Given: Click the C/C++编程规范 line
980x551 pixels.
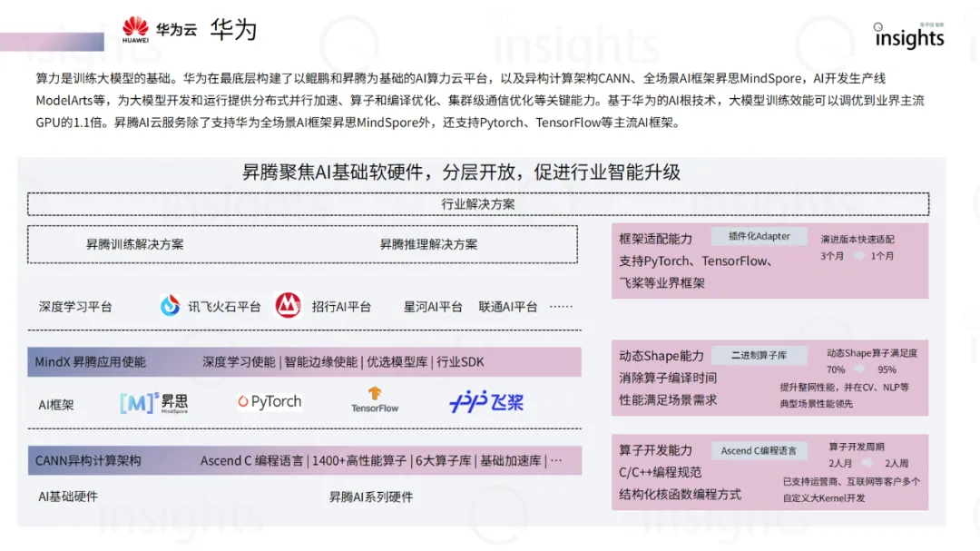Looking at the screenshot, I should [x=660, y=472].
